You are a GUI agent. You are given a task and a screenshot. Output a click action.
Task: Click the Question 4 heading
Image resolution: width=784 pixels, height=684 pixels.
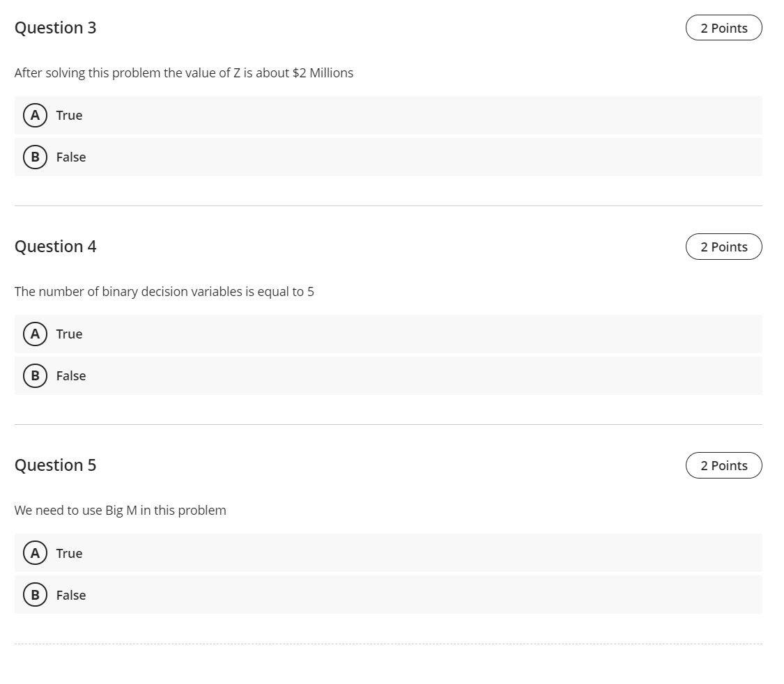point(55,247)
